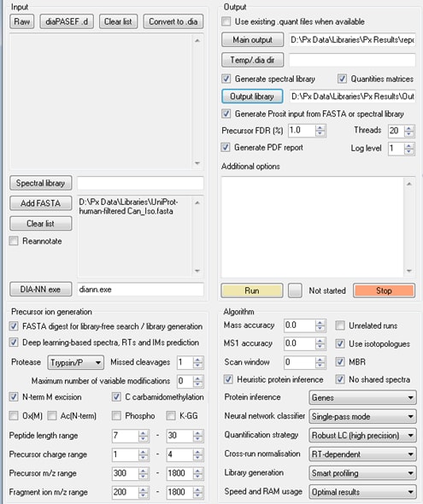Open Cross-run normalisation dropdown
This screenshot has height=504, width=423.
tap(362, 454)
